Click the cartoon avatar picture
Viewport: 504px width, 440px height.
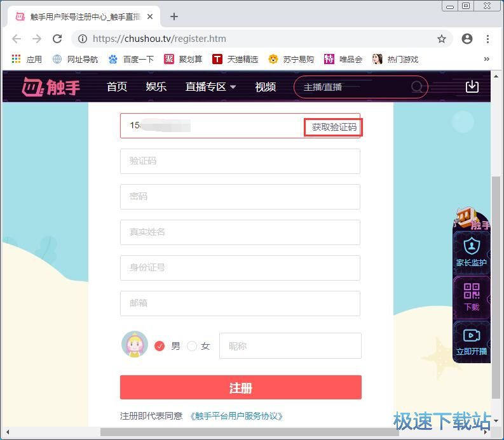tap(135, 345)
